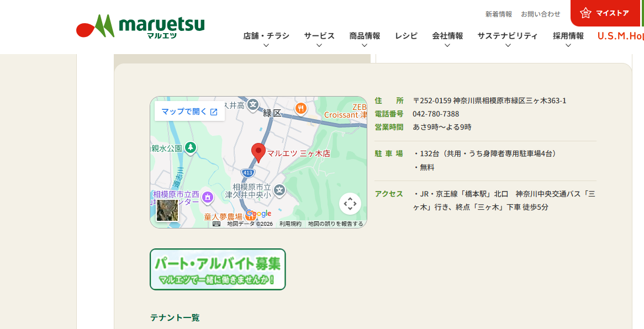This screenshot has width=644, height=329.
Task: Open the お問い合わせ link
Action: (x=540, y=14)
